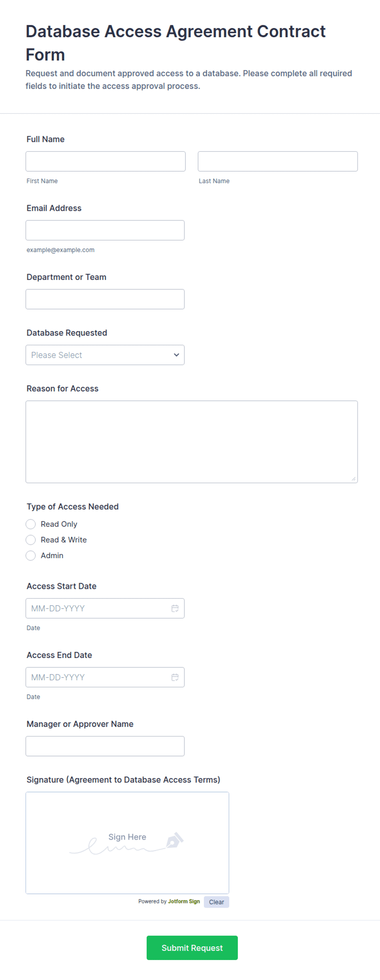Click the Sign Here signature area

tap(127, 843)
